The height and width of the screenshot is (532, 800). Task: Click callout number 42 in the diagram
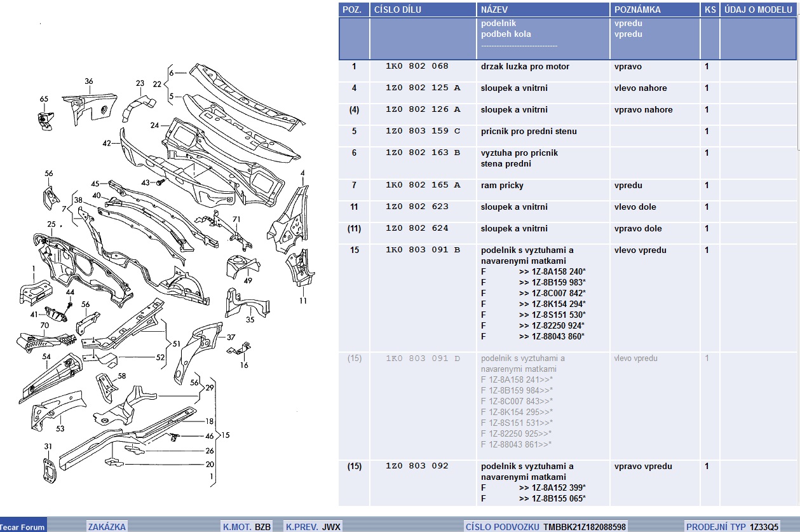(107, 143)
